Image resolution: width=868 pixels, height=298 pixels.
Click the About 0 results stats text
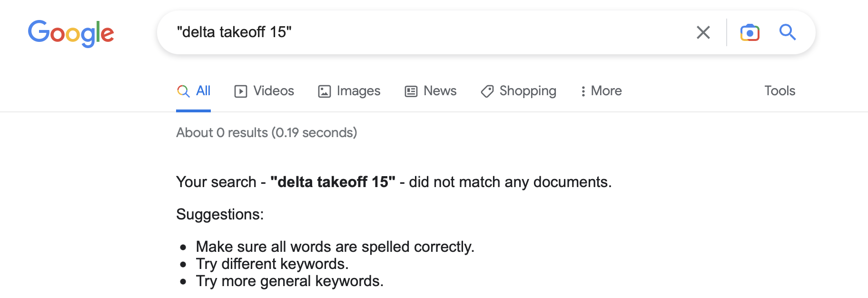point(266,132)
